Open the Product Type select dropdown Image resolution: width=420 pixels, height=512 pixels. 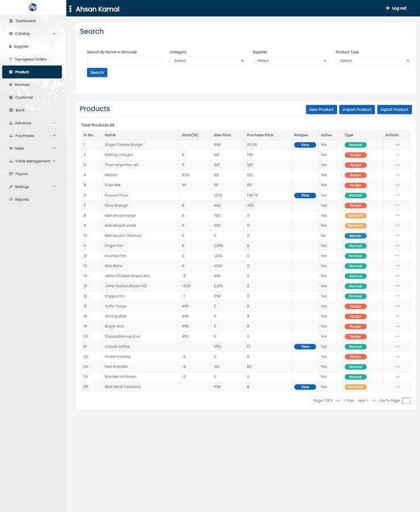373,61
